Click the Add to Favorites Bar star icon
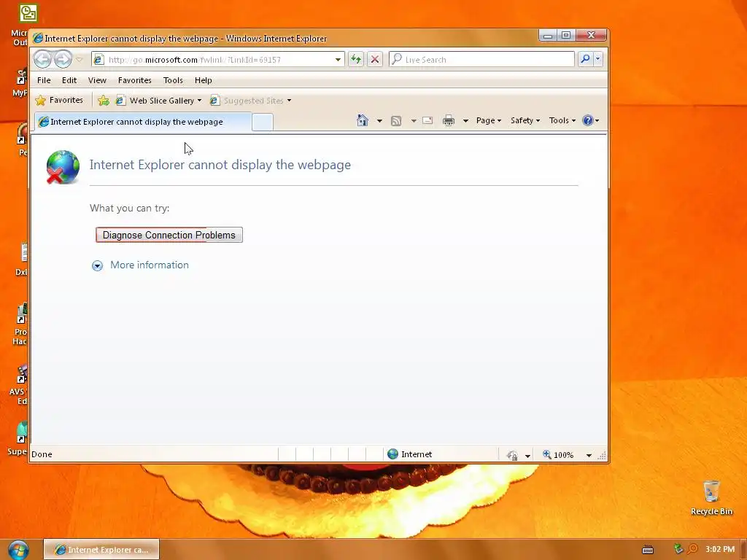Image resolution: width=747 pixels, height=560 pixels. pos(104,100)
